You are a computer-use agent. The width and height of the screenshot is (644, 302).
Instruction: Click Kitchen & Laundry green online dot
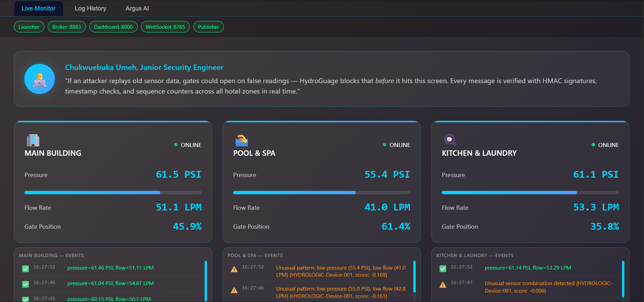(593, 145)
